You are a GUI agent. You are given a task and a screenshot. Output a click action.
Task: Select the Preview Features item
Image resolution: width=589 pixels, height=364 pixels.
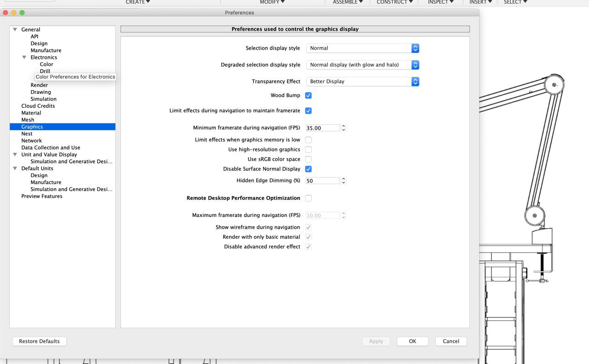coord(42,196)
